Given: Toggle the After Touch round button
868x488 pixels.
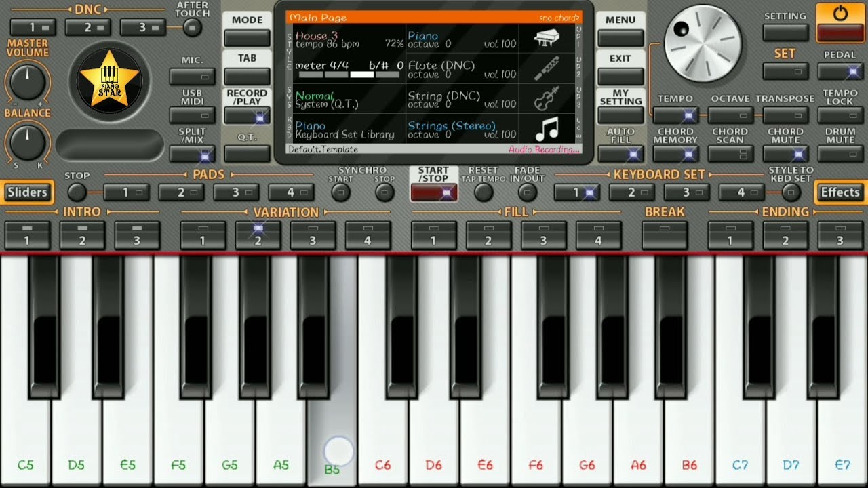Looking at the screenshot, I should pyautogui.click(x=193, y=28).
